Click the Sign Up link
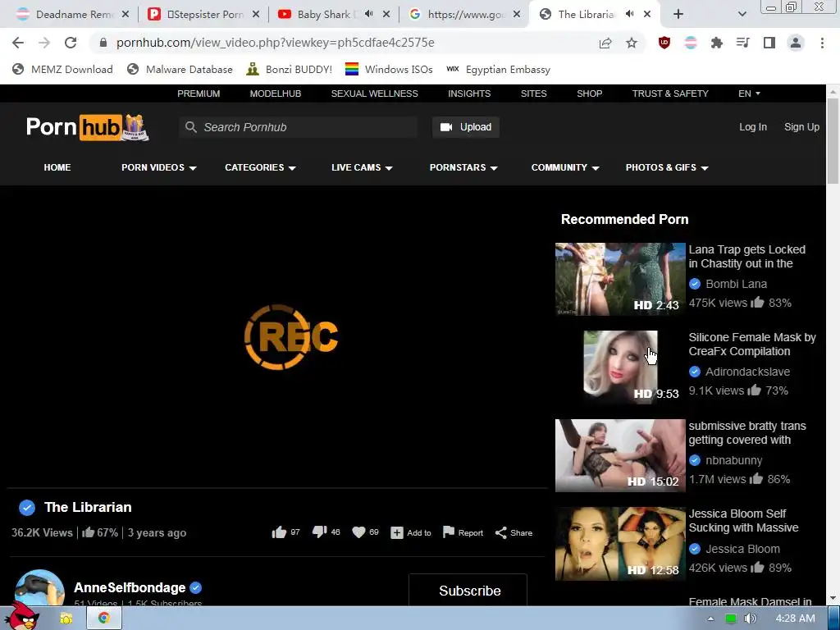Image resolution: width=840 pixels, height=630 pixels. (x=801, y=127)
